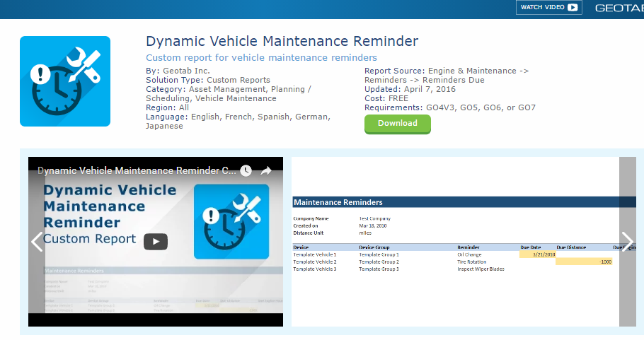Click the 'Tire Rotation' reminder cell
This screenshot has width=644, height=340.
point(472,262)
